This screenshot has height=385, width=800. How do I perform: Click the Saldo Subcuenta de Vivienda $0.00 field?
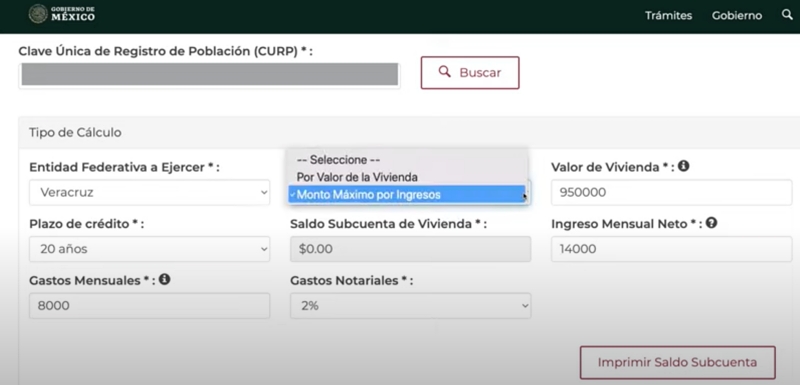click(x=411, y=249)
